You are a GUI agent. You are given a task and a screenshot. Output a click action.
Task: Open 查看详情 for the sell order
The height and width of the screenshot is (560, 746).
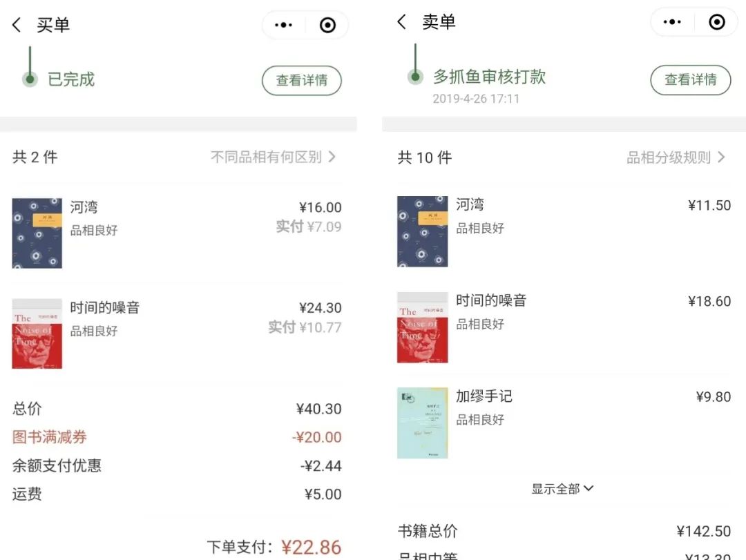(691, 80)
